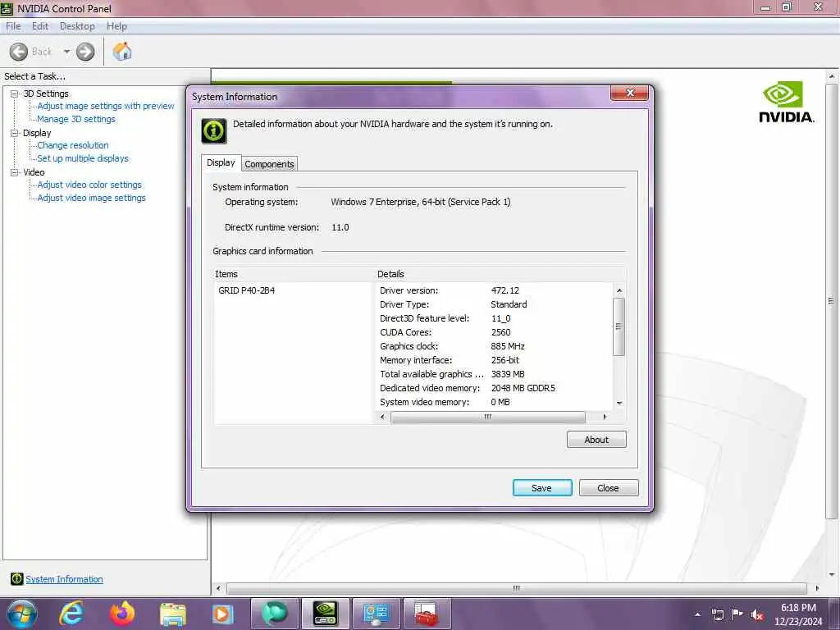840x630 pixels.
Task: Click the details list vertical scrollbar thumb
Action: tap(619, 326)
